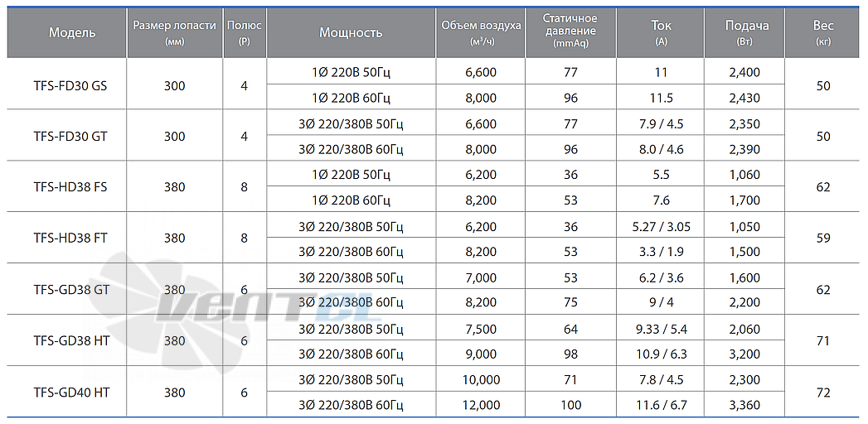Screen dimensions: 868x424
Task: Click the 10,000 air volume value
Action: coord(482,380)
